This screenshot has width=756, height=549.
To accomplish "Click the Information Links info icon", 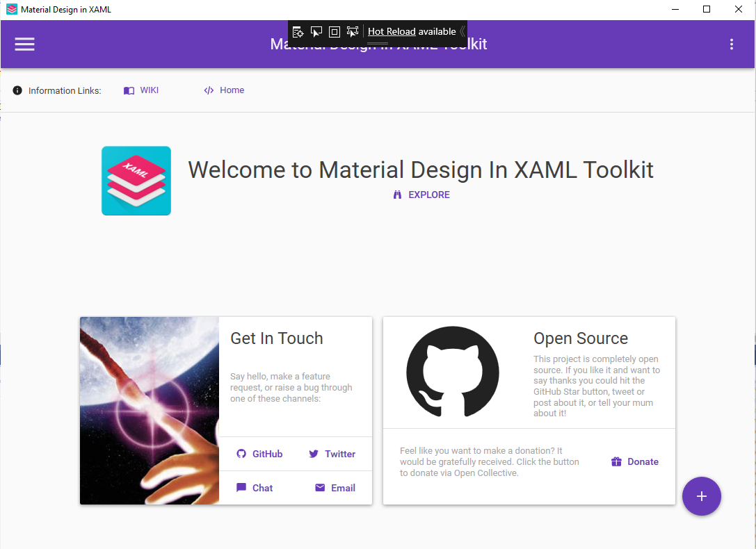I will tap(17, 90).
